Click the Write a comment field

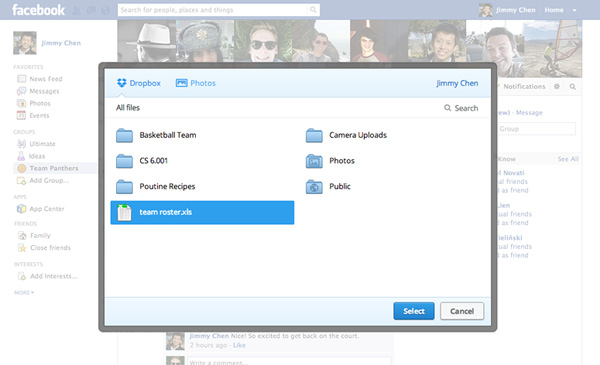289,362
